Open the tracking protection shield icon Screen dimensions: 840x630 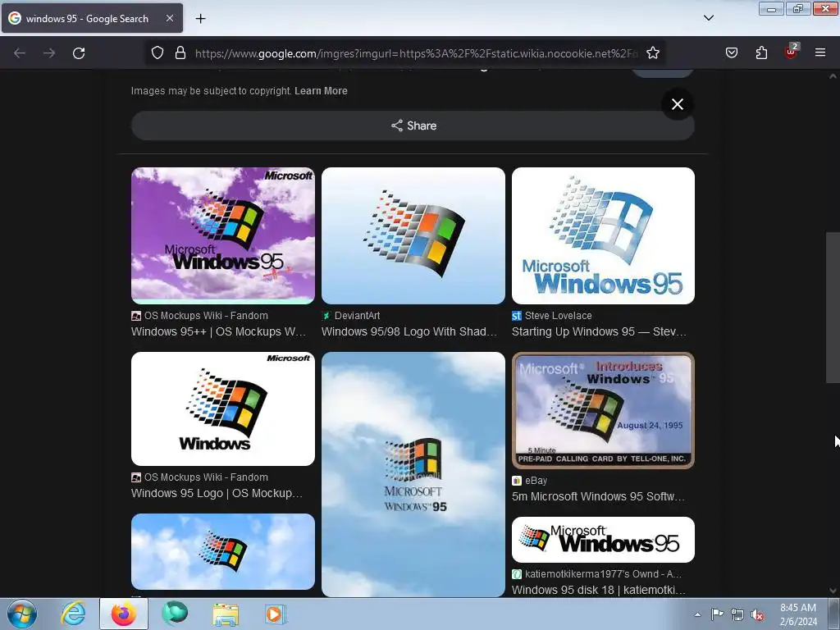click(157, 52)
